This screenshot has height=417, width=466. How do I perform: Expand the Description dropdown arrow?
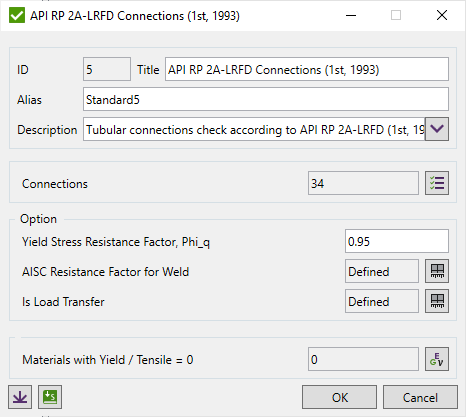(437, 129)
